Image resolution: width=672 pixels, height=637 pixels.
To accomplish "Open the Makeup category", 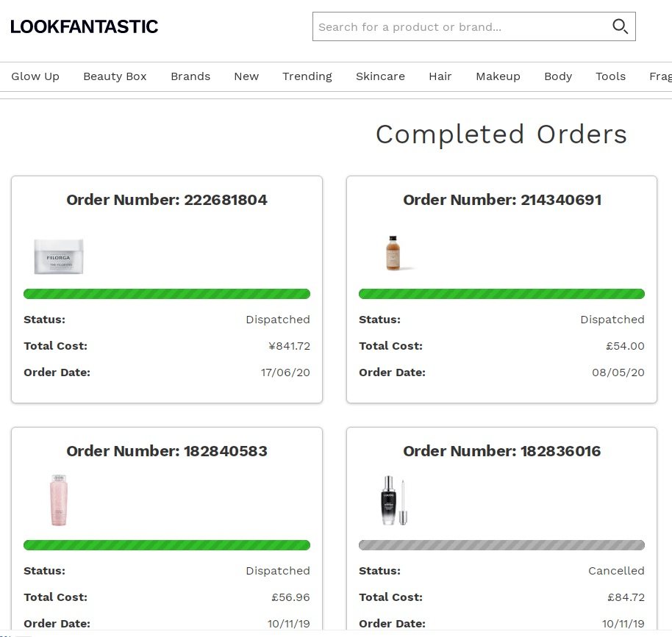I will tap(498, 76).
